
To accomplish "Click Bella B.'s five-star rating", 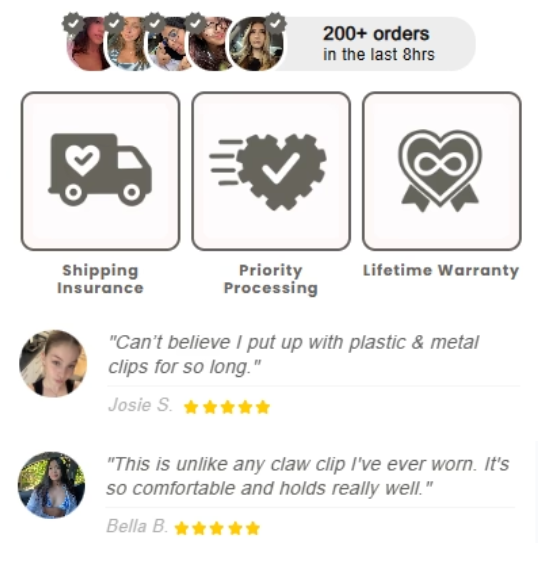I will (x=217, y=528).
